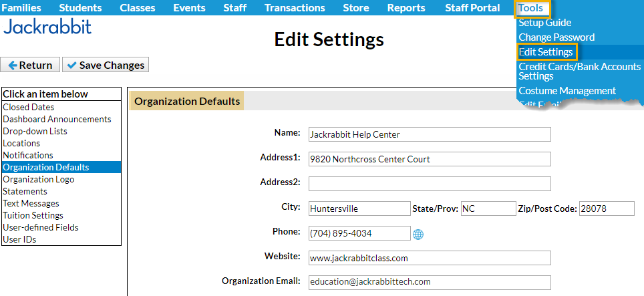Click the Organization Email field
This screenshot has width=644, height=296.
[x=430, y=283]
